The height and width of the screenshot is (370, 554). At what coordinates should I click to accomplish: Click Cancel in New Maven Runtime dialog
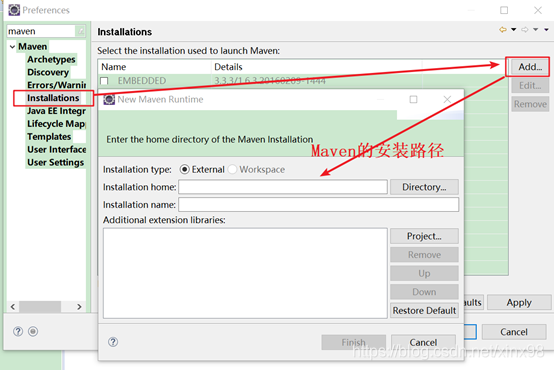(x=423, y=342)
